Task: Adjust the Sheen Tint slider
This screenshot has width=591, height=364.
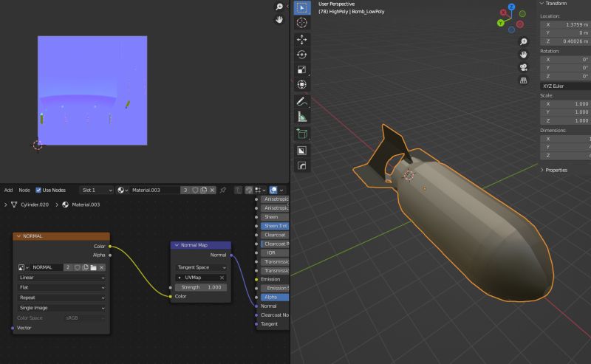Action: coord(275,226)
